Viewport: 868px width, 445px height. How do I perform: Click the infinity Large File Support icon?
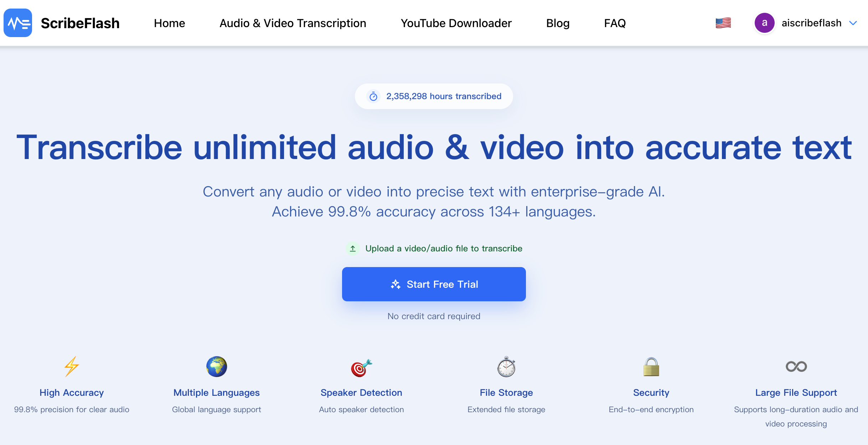(x=796, y=366)
